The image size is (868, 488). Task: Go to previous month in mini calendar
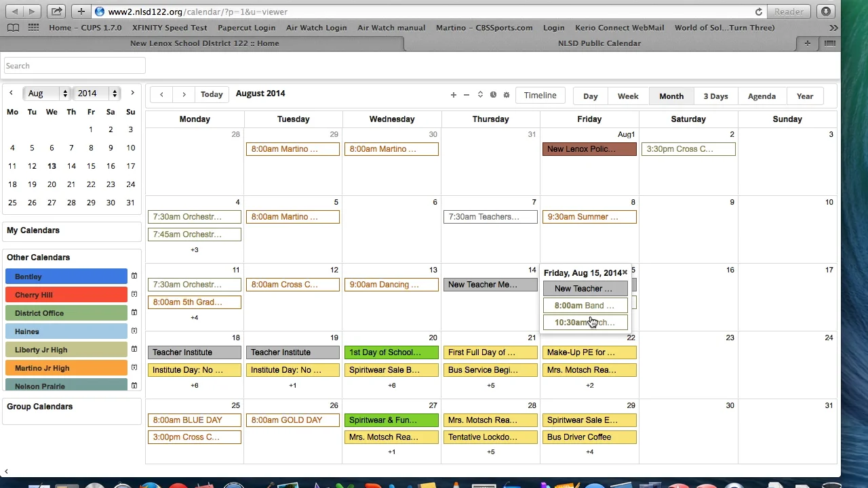tap(11, 93)
